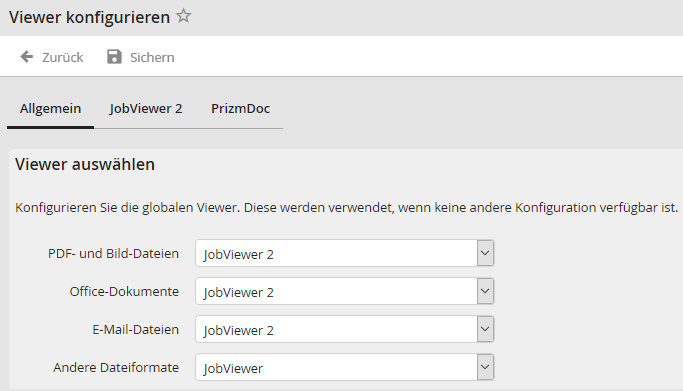The width and height of the screenshot is (683, 391).
Task: Switch to the Allgemein tab
Action: [x=51, y=108]
